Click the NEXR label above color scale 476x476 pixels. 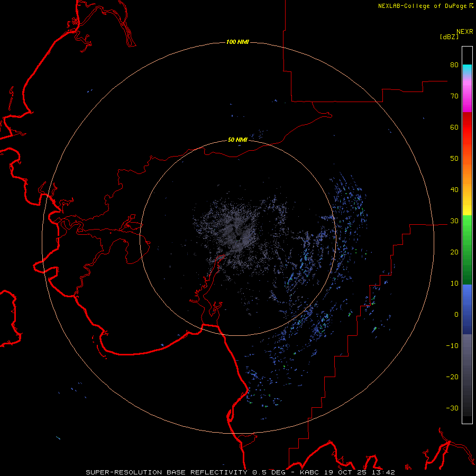point(465,32)
